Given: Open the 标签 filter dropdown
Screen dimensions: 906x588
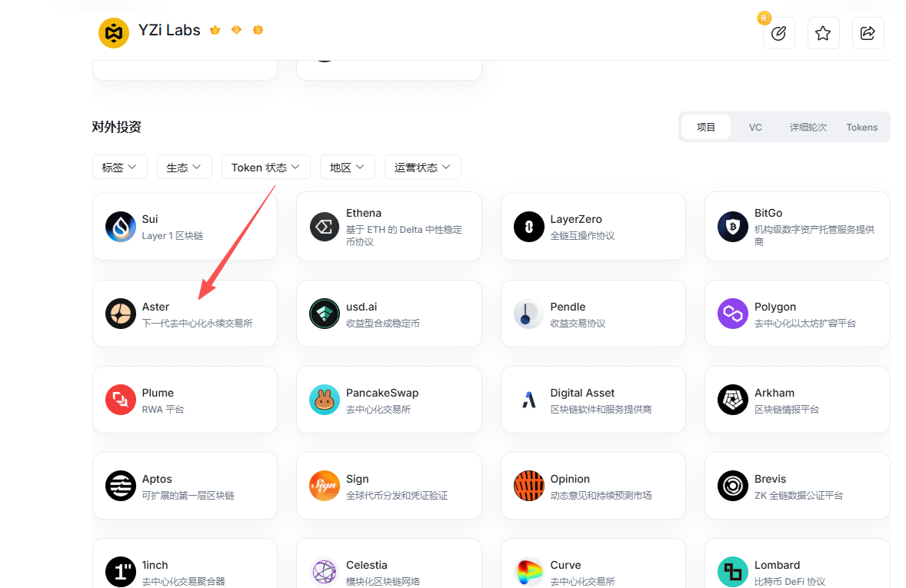Looking at the screenshot, I should click(119, 167).
